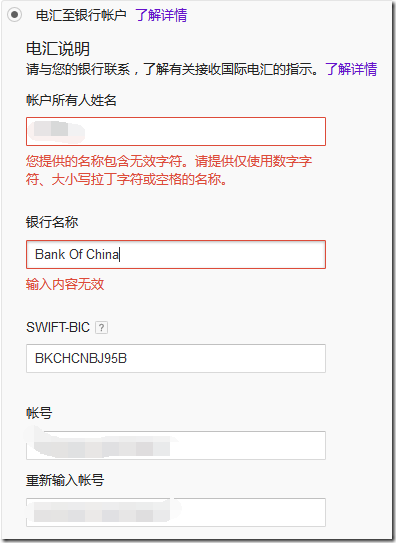Click the 银行名称 field label
Screen dimensions: 396x543
(52, 222)
